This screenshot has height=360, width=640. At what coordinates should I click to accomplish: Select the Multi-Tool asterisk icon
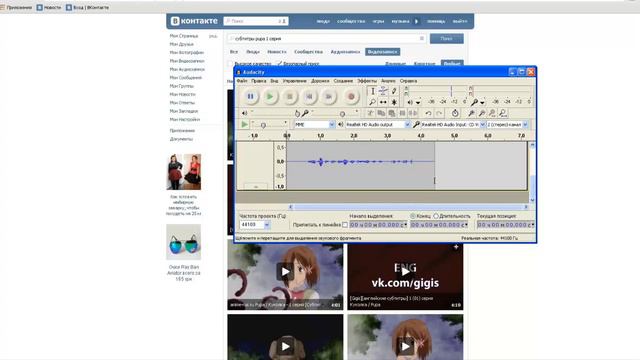[394, 102]
